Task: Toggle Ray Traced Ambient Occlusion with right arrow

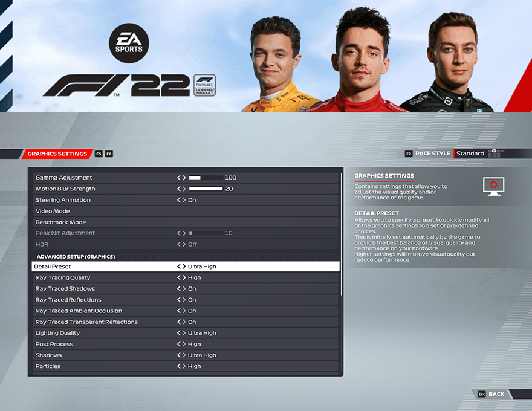Action: coord(184,311)
